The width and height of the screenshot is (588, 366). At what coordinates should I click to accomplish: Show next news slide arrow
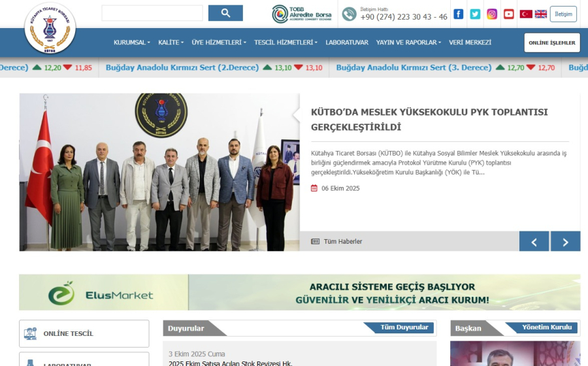point(565,241)
